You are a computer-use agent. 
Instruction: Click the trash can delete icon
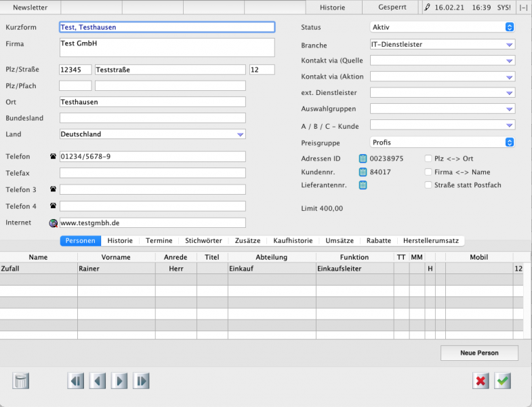tap(21, 381)
